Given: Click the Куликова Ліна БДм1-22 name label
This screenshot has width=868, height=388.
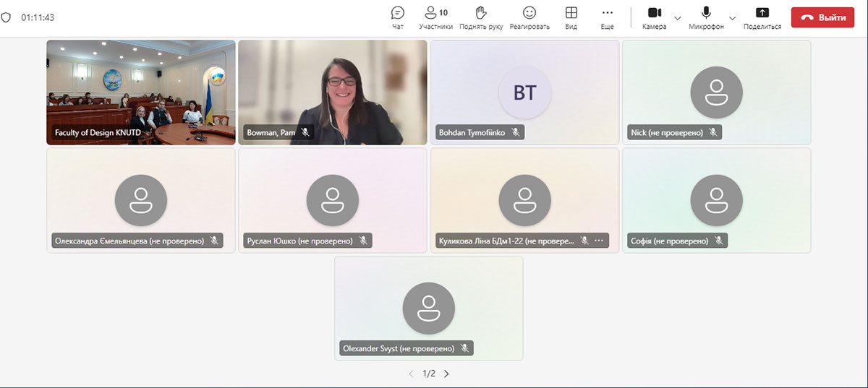Looking at the screenshot, I should [506, 241].
